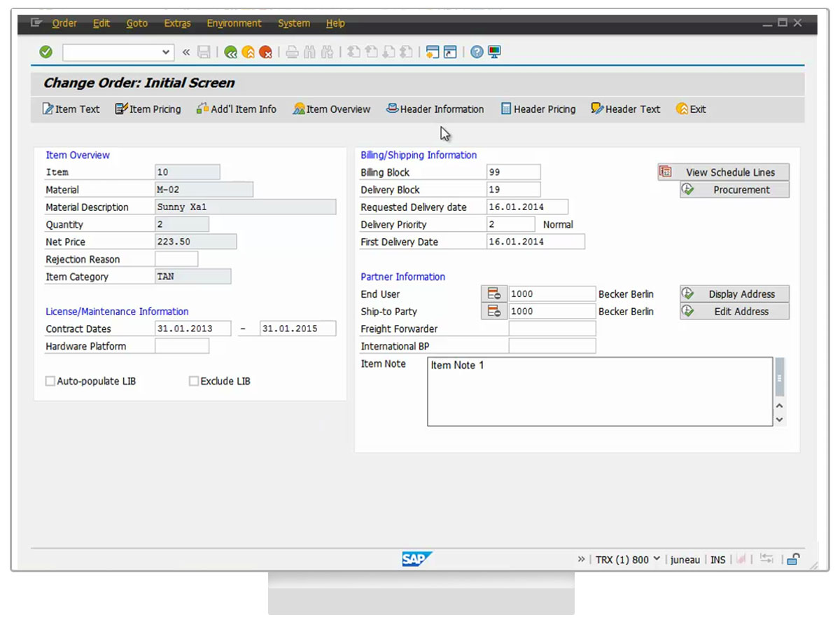Open the TRX (1) 800 system dropdown
This screenshot has height=622, width=840.
656,559
